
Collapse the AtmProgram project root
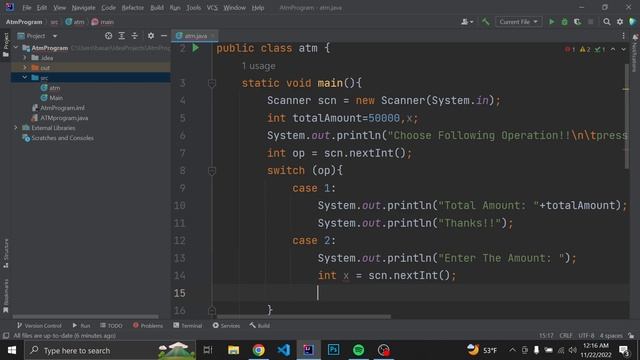[x=16, y=48]
